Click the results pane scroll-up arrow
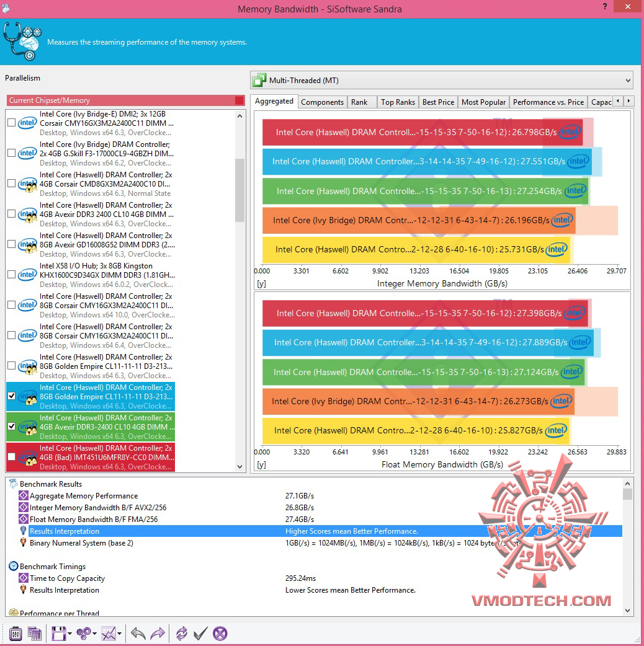 [627, 484]
